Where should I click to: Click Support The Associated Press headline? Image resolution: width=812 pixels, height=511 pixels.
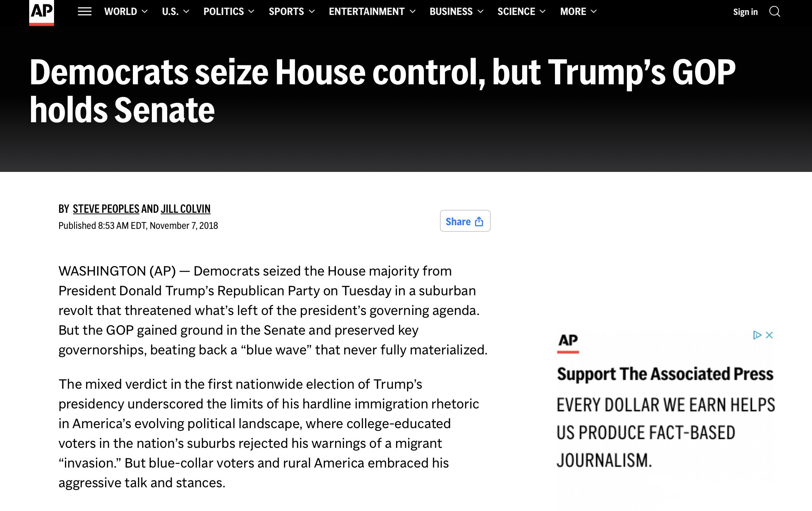(665, 374)
